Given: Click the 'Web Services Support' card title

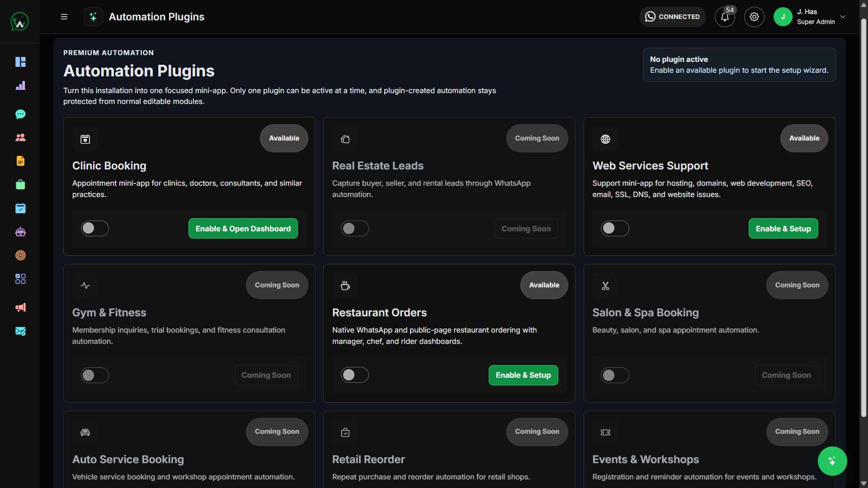Looking at the screenshot, I should click(650, 166).
